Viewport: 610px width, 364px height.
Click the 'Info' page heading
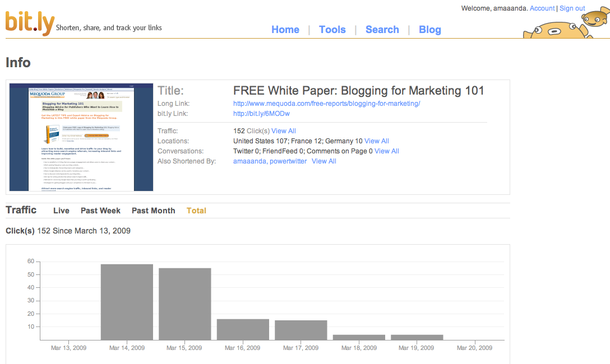tap(18, 63)
